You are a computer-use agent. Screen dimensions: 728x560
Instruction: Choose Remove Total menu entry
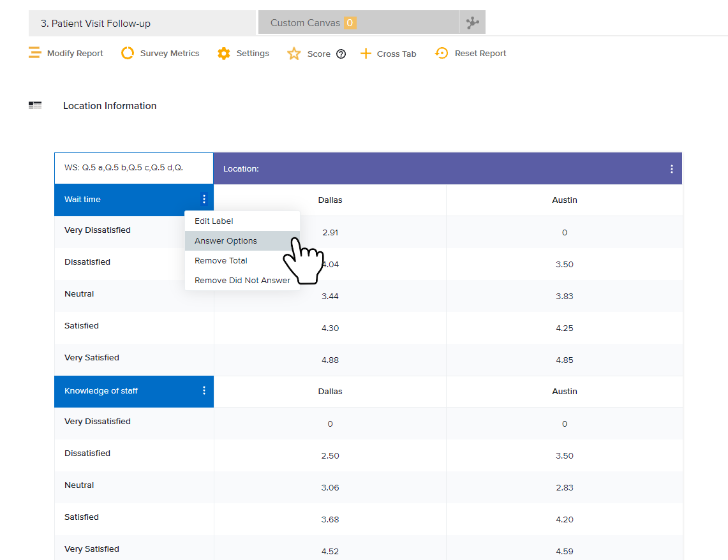coord(221,261)
